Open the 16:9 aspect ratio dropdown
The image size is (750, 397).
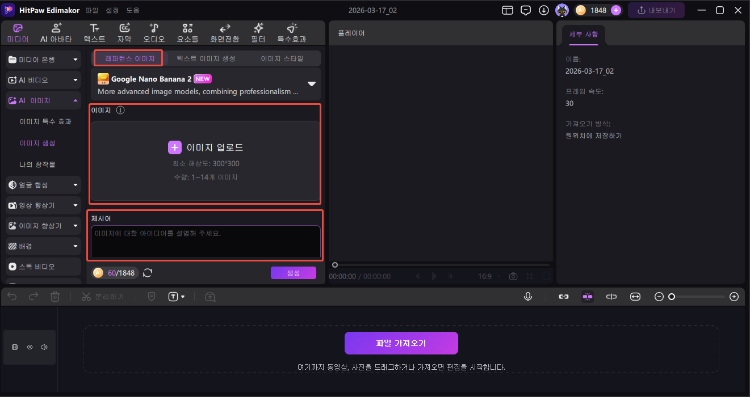click(489, 276)
